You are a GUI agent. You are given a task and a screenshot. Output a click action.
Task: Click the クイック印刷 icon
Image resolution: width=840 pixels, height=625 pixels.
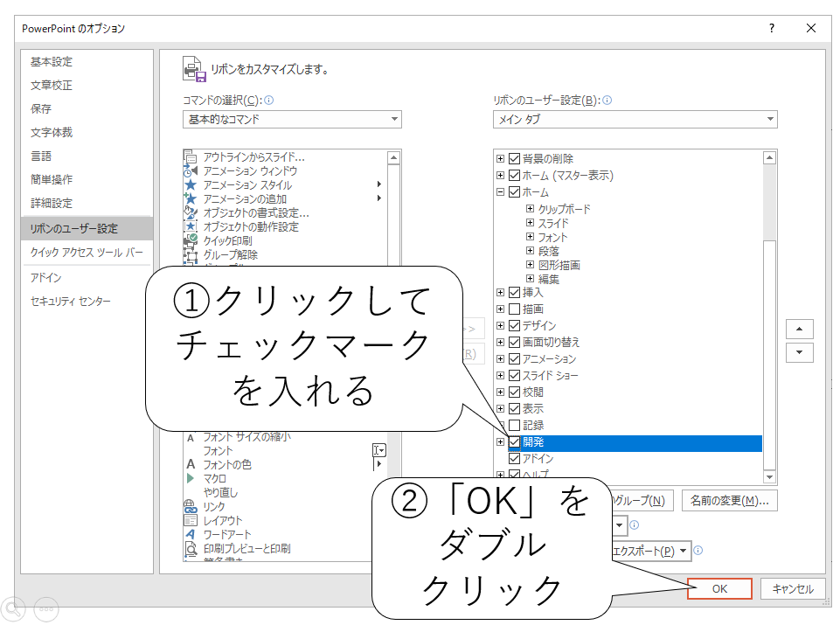(x=191, y=240)
